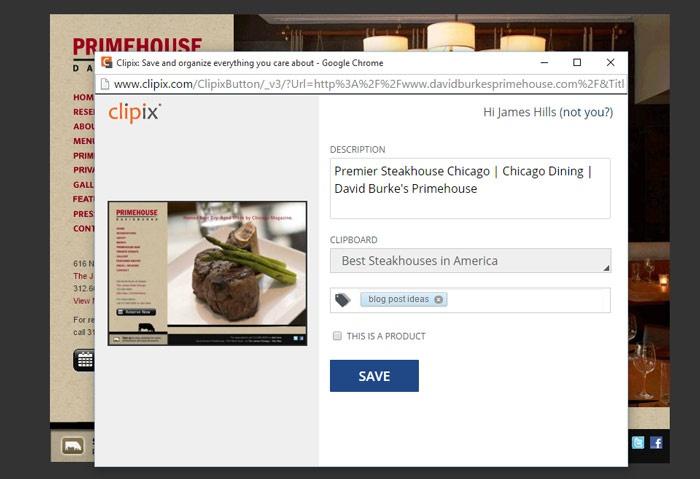Open the Twitter icon on page footer
700x479 pixels.
pyautogui.click(x=638, y=442)
